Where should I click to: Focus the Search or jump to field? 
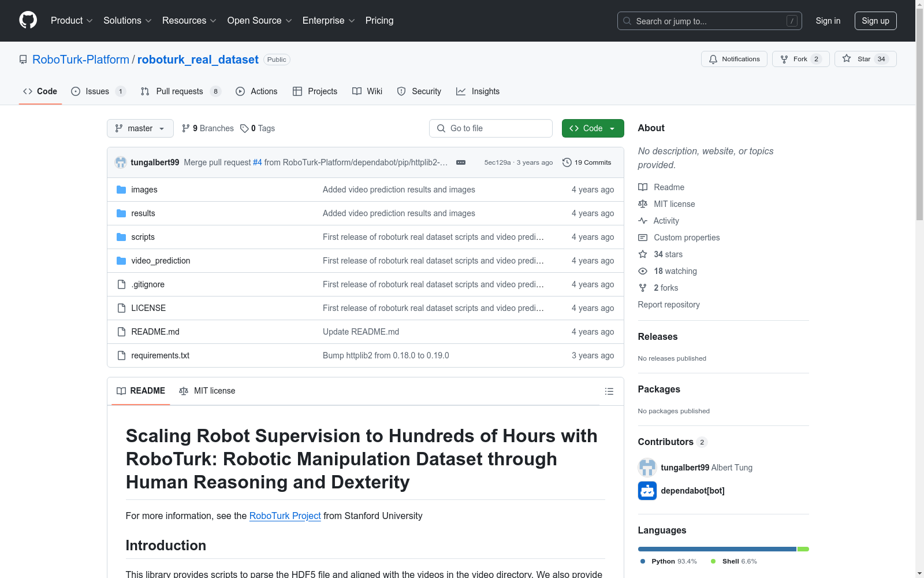pyautogui.click(x=710, y=21)
